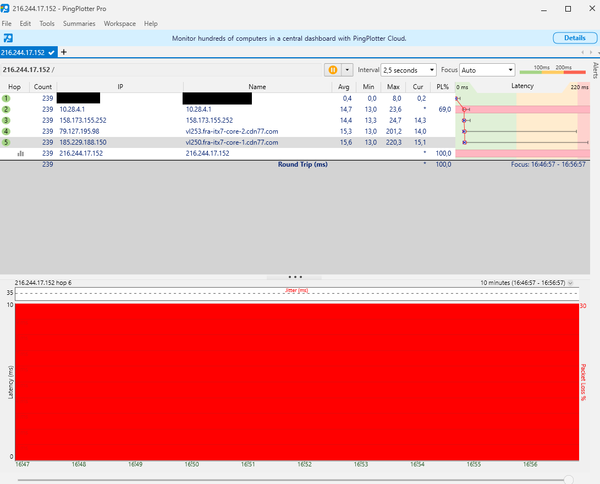Open the 10 minutes timeline range dropdown
The height and width of the screenshot is (484, 600).
coord(573,283)
